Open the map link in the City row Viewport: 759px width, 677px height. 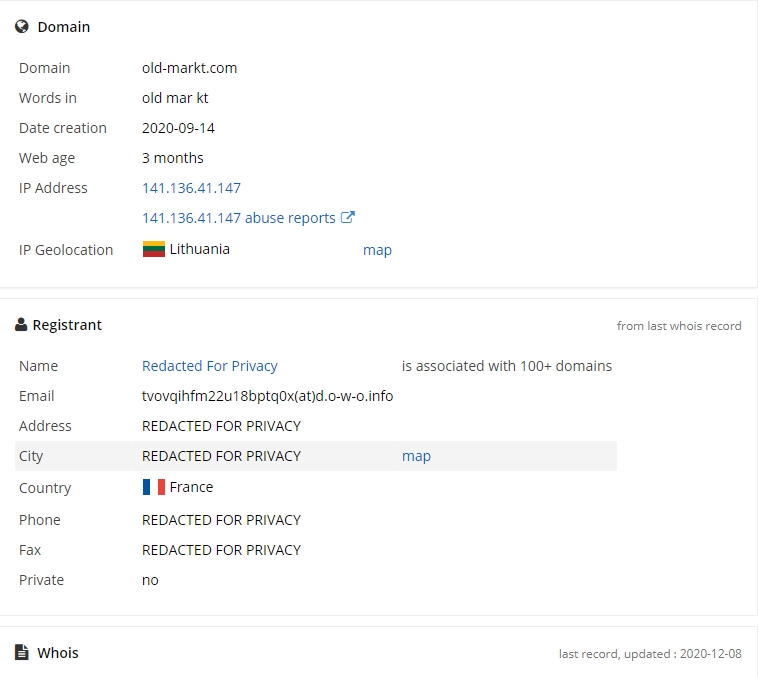(416, 456)
